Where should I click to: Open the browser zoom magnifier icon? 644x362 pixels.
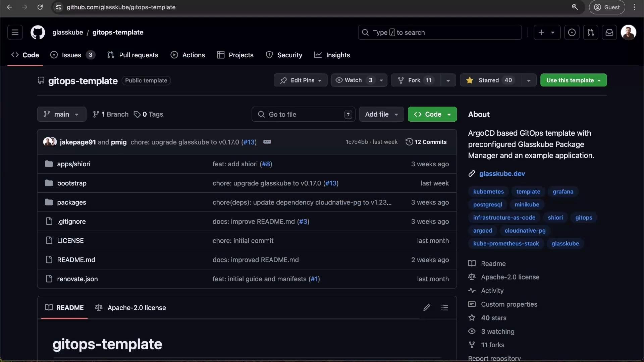(575, 7)
